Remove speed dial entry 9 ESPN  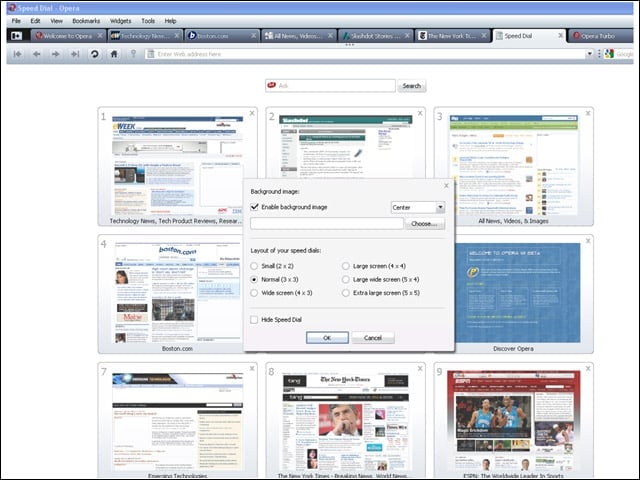[588, 369]
